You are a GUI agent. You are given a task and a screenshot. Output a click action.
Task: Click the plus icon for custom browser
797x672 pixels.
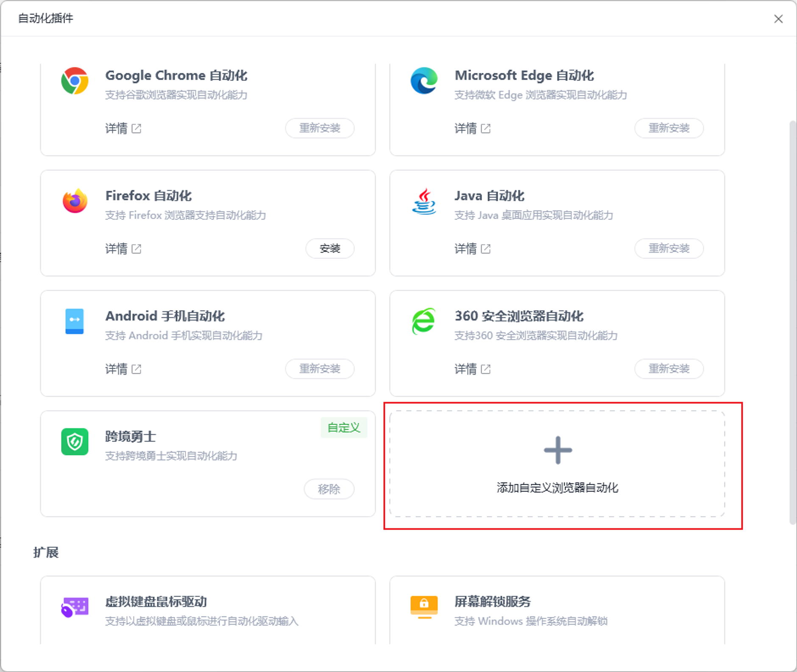point(558,450)
